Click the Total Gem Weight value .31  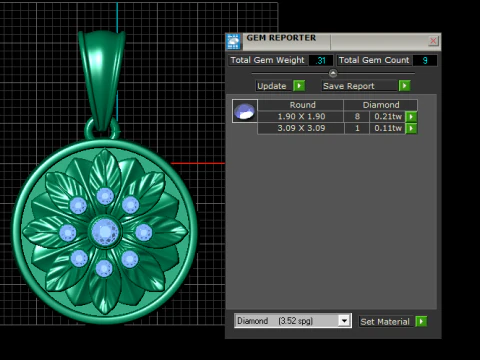click(x=321, y=60)
